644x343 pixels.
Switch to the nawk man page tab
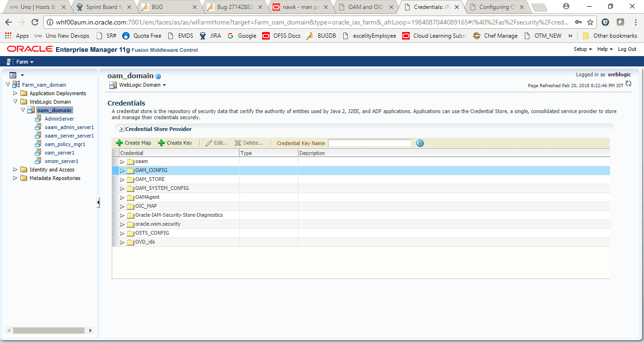coord(301,7)
